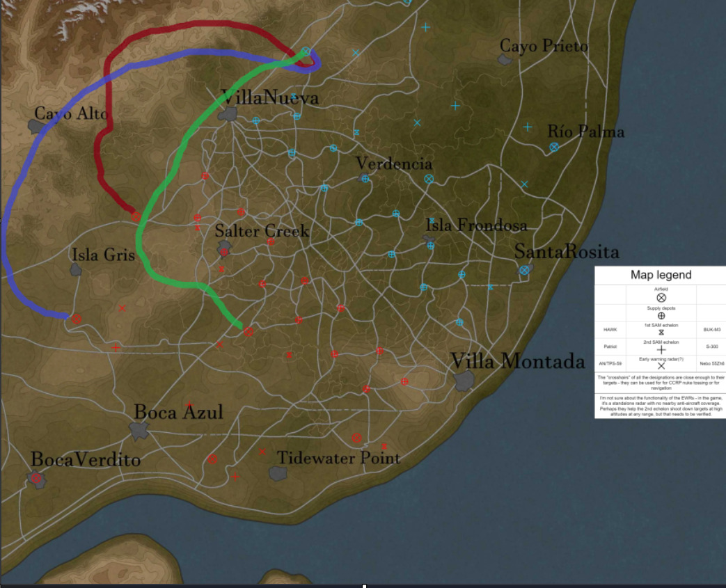Select the red airfield at the green route's end
This screenshot has height=588, width=726.
click(248, 331)
